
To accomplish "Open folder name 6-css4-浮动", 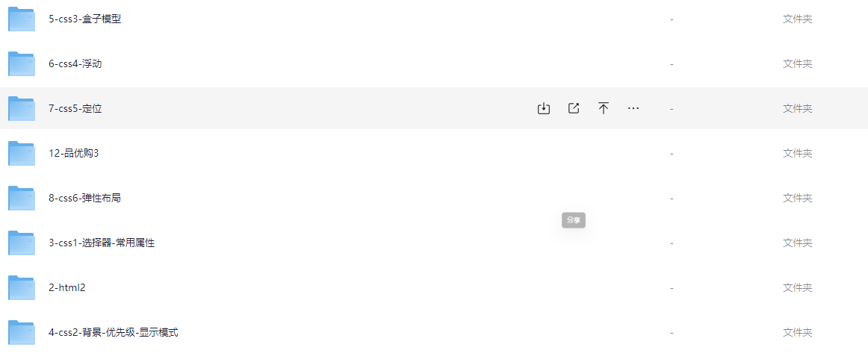I will [x=75, y=64].
